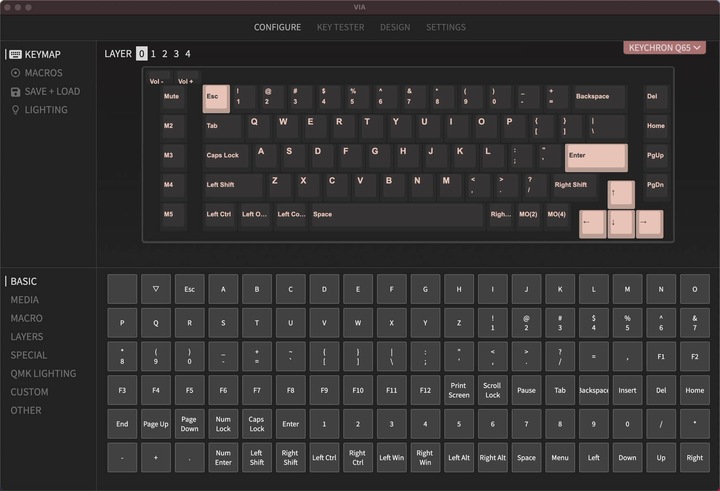This screenshot has width=720, height=491.
Task: Pick the Page Up keycode
Action: coord(156,423)
